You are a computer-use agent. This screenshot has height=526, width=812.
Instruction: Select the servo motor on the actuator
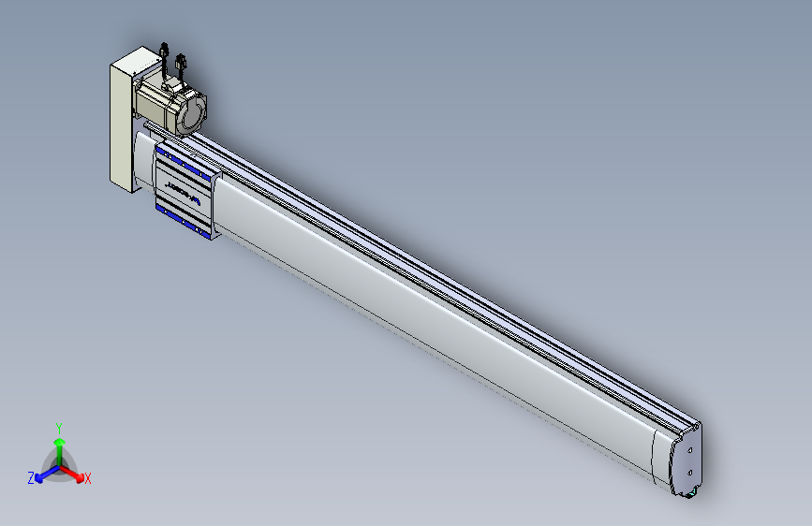[170, 106]
